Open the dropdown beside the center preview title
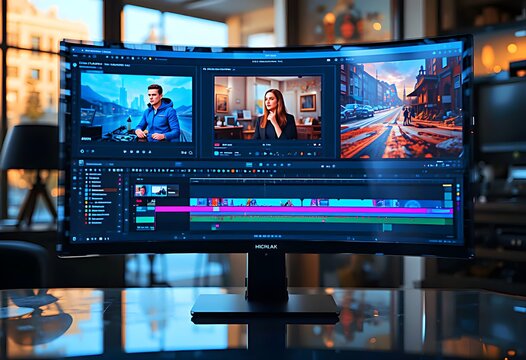Image resolution: width=526 pixels, height=360 pixels. pyautogui.click(x=234, y=69)
